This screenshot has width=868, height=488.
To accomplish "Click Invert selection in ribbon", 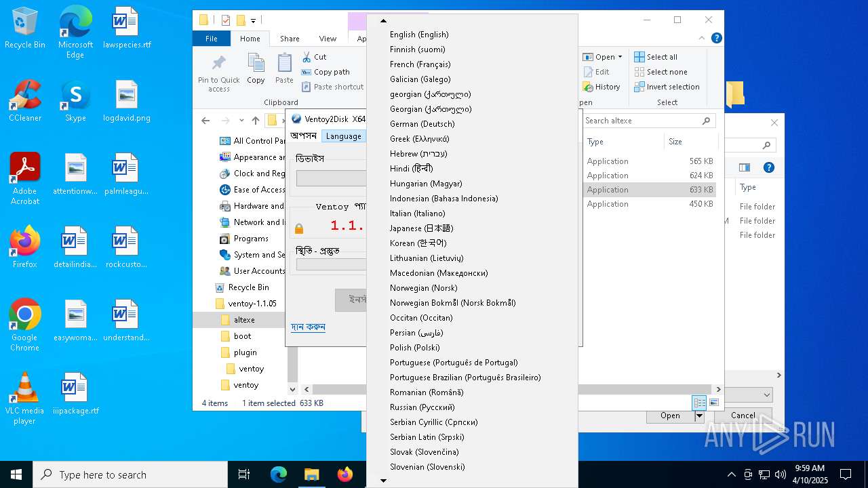I will (x=667, y=87).
